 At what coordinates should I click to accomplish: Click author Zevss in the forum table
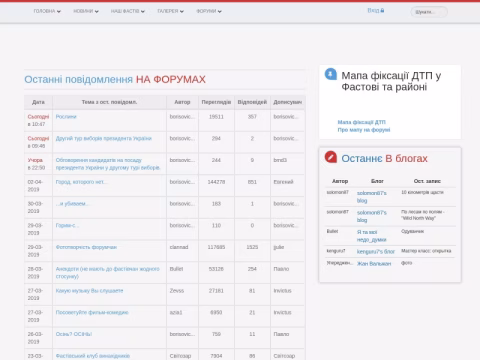click(177, 291)
